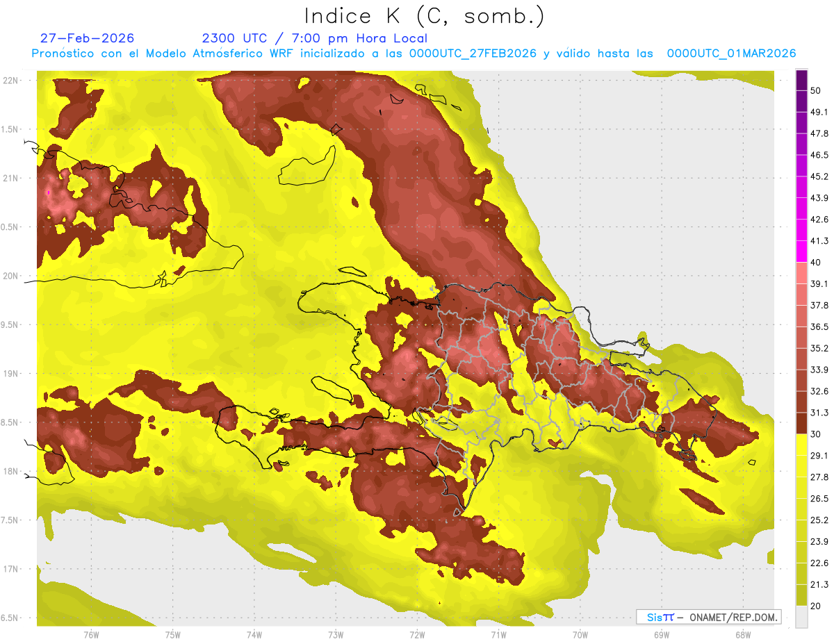Click the colorbar value "26.5"

(819, 499)
